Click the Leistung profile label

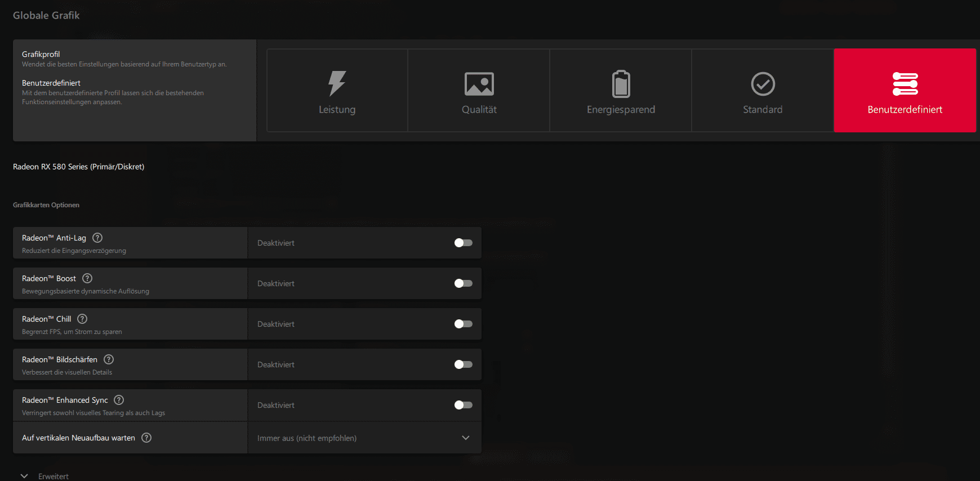click(337, 110)
